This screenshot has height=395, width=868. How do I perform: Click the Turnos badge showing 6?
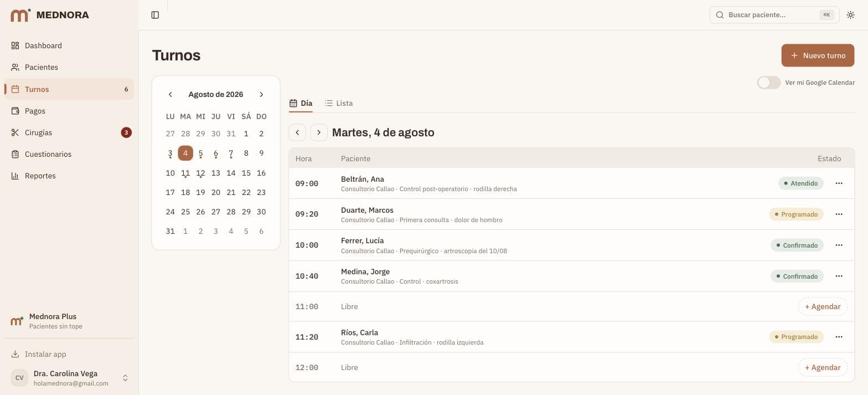pos(126,89)
